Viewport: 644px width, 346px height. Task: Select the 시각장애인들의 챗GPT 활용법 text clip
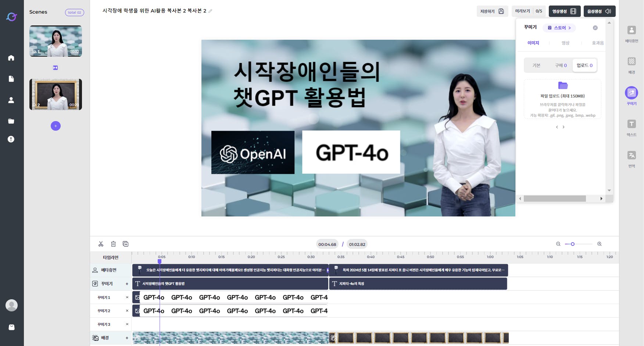click(230, 284)
